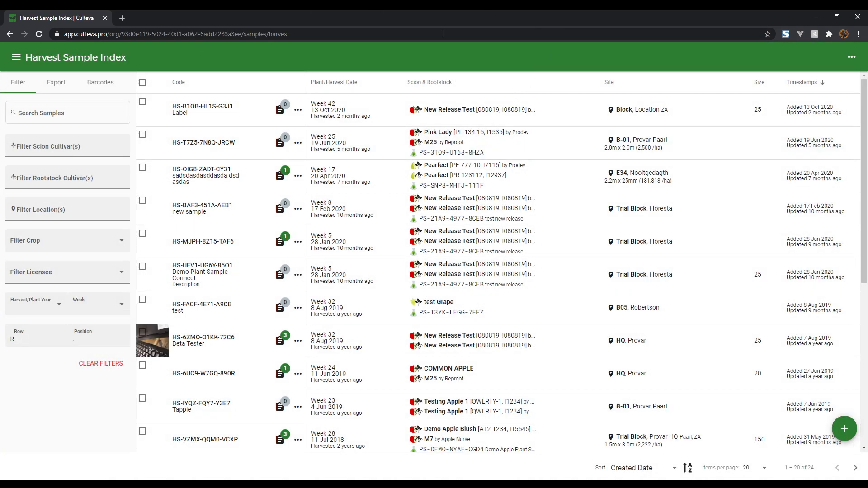This screenshot has height=488, width=868.
Task: Toggle the sort direction with the A-Z icon
Action: click(x=687, y=468)
